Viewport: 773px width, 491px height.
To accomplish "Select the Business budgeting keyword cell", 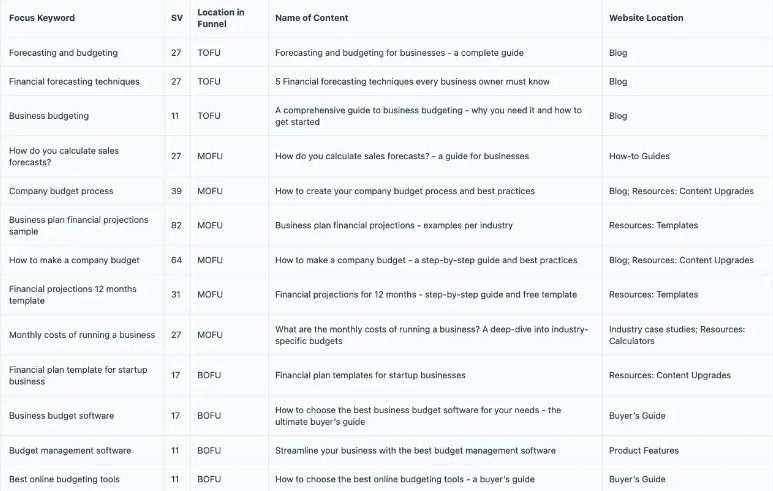I will pyautogui.click(x=49, y=116).
